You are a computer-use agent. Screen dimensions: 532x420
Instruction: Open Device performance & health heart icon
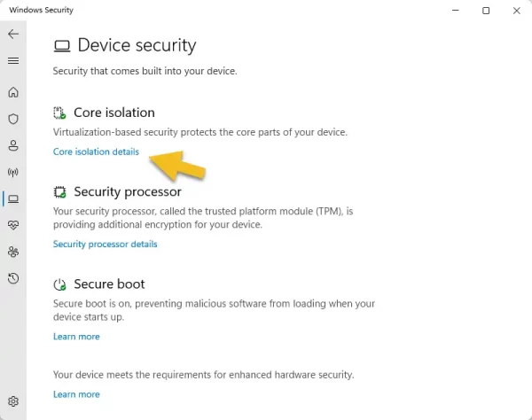pyautogui.click(x=13, y=225)
